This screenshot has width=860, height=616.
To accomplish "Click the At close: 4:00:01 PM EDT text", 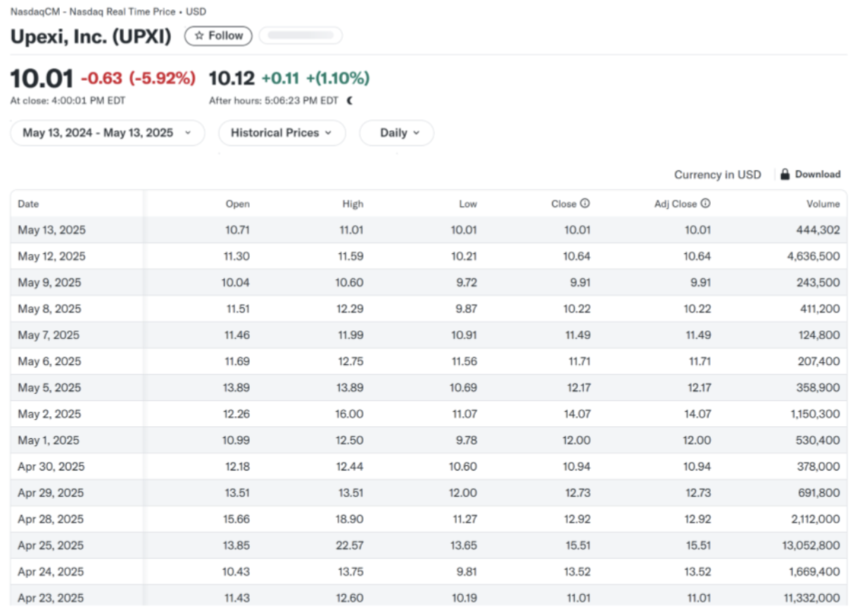I will (68, 101).
